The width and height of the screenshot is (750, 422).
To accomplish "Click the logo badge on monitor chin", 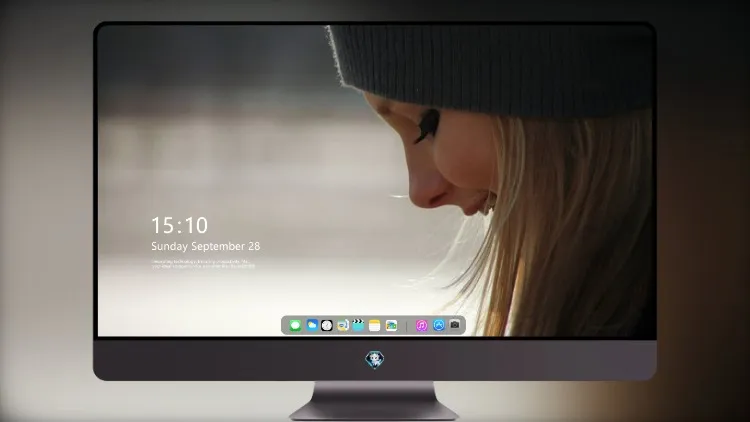I will pos(375,359).
